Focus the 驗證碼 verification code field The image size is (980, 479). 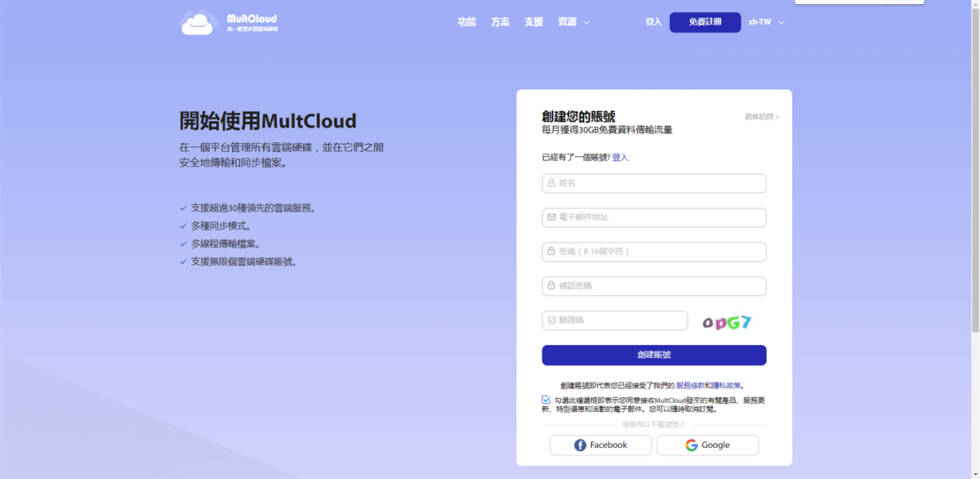click(x=615, y=320)
